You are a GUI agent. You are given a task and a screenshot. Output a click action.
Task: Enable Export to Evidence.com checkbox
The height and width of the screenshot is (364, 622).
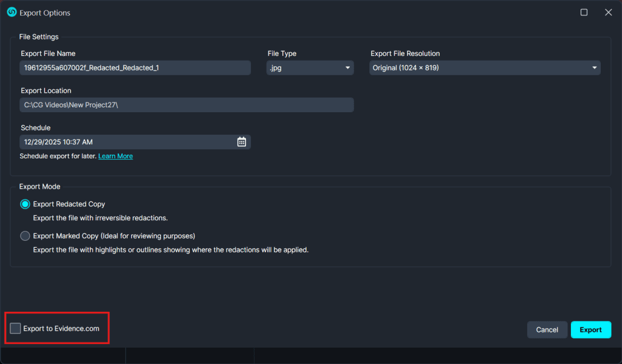click(16, 329)
